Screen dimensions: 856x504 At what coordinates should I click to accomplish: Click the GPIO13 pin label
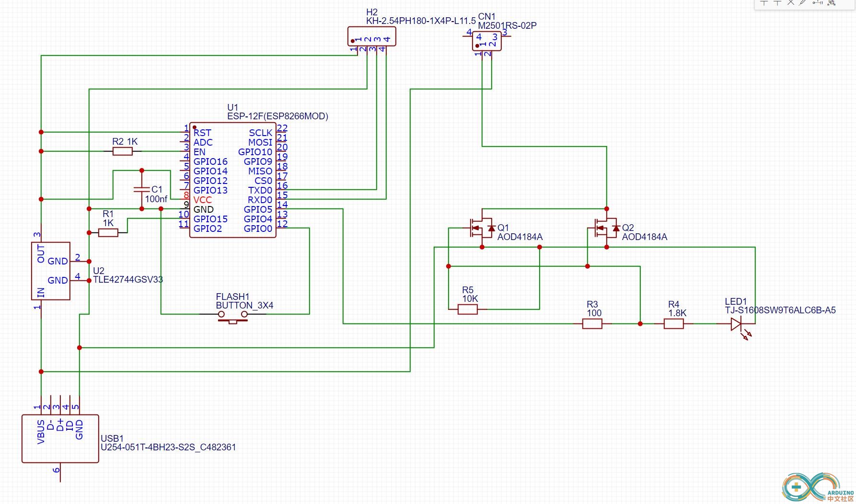tap(210, 190)
